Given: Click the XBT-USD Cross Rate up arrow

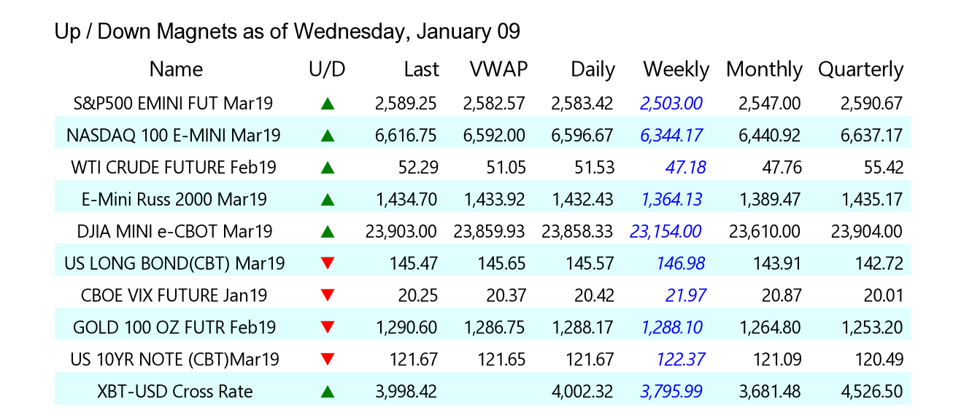Looking at the screenshot, I should pos(327,392).
